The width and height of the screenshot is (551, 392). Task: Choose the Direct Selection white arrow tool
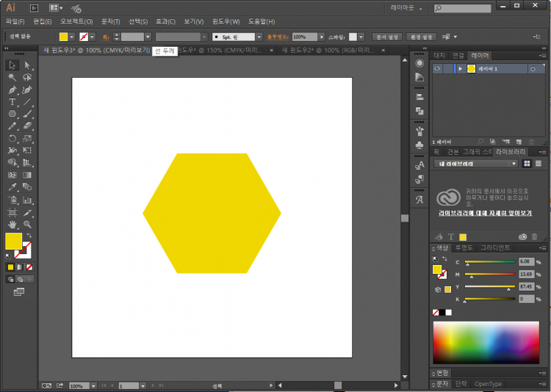pyautogui.click(x=27, y=65)
